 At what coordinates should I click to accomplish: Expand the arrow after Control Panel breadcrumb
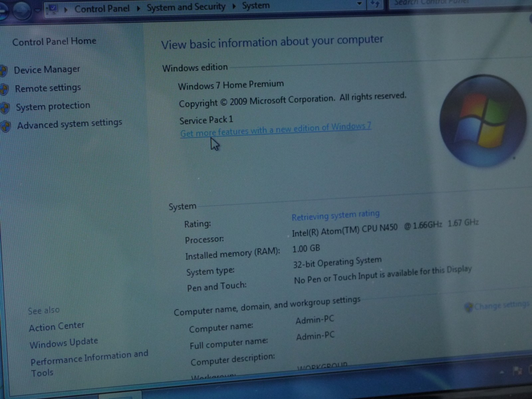[139, 8]
